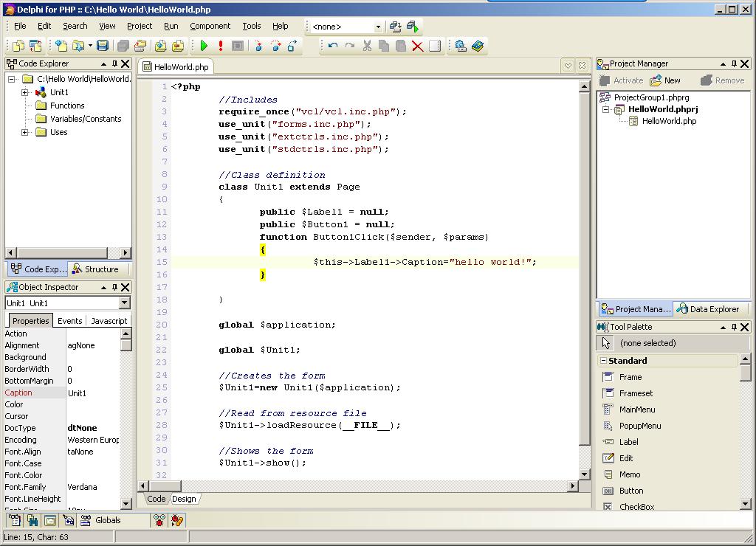Screen dimensions: 756x546
Task: Click the Caption value field showing Unit1
Action: click(92, 393)
